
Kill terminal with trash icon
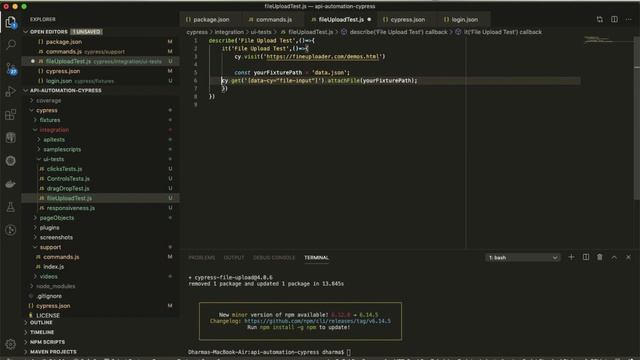(x=600, y=257)
